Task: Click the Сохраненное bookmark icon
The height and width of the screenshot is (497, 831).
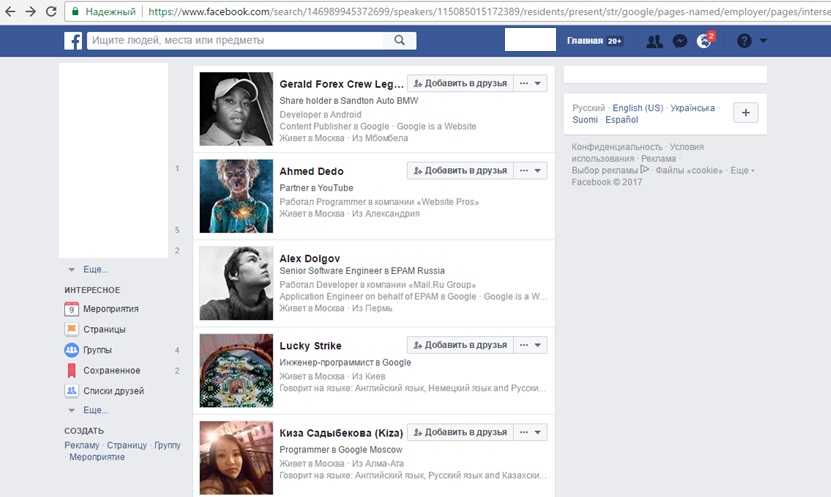Action: click(72, 370)
